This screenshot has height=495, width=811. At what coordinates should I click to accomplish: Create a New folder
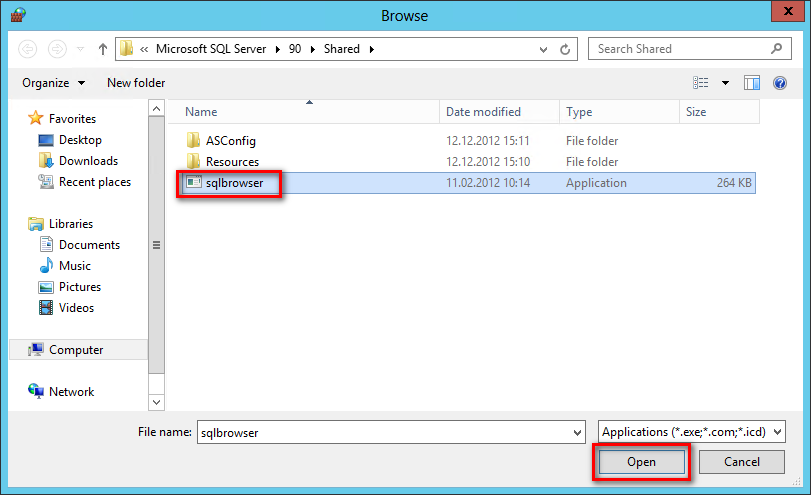(x=136, y=83)
